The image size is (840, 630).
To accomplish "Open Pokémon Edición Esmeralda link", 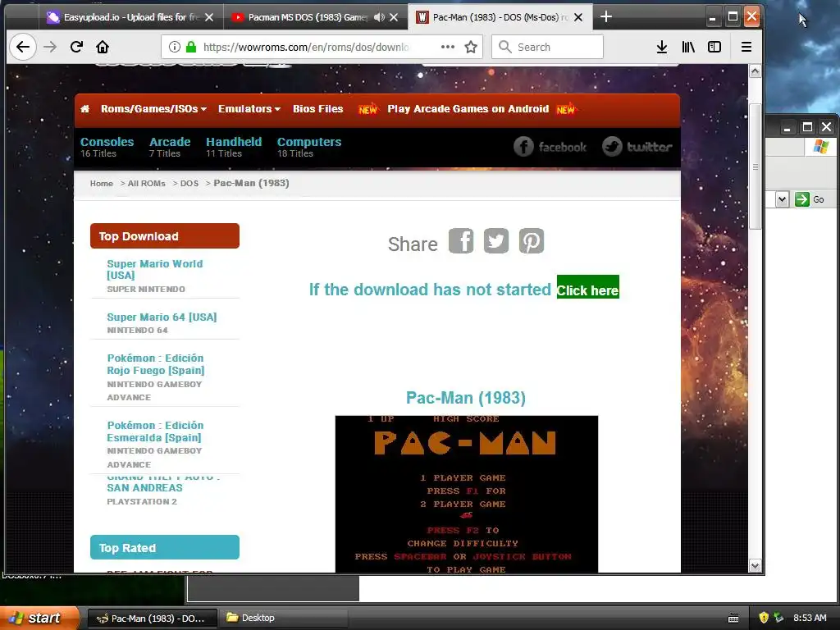I will [x=155, y=431].
